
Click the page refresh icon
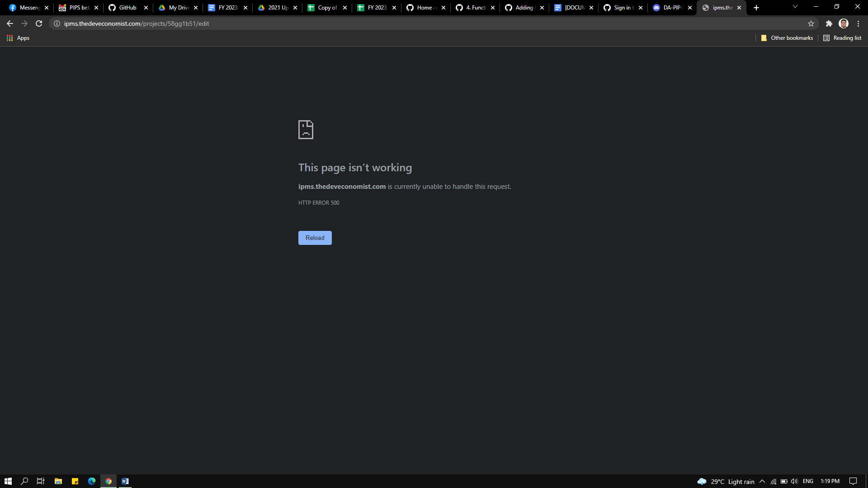click(39, 23)
